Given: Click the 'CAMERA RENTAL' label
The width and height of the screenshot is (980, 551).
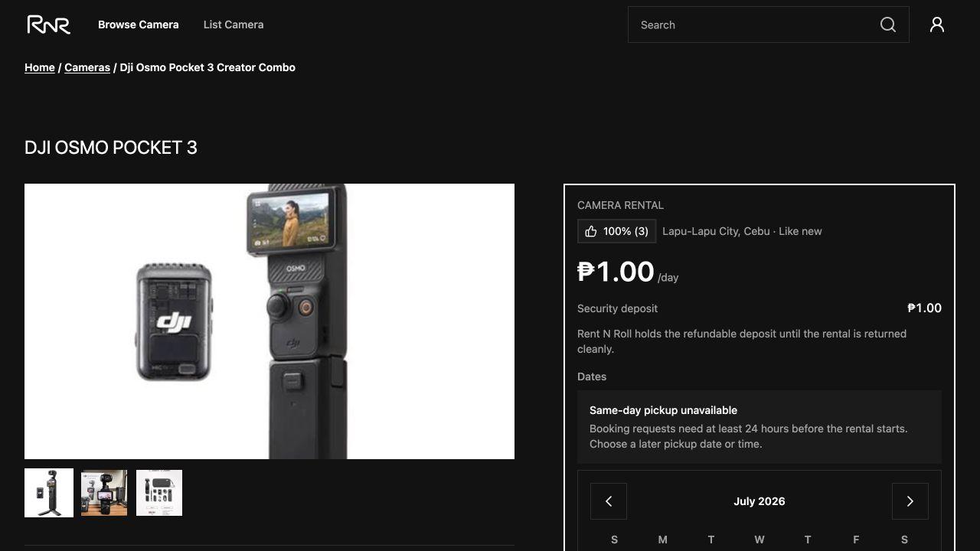Looking at the screenshot, I should point(620,205).
